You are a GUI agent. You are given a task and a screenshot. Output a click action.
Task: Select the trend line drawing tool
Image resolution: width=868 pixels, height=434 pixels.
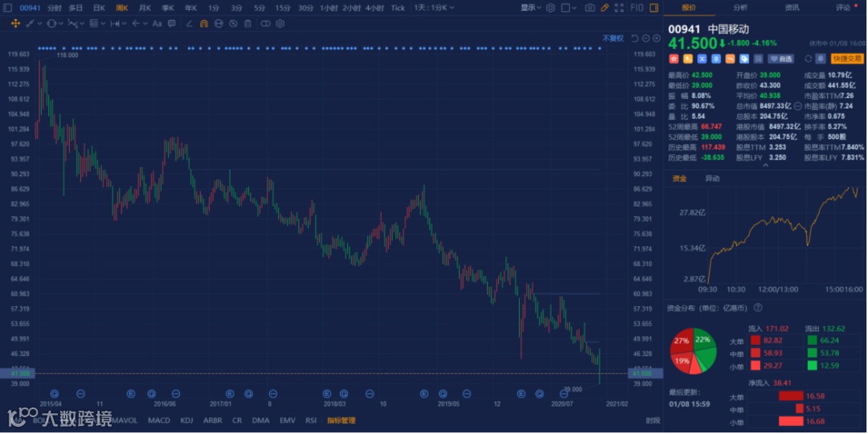30,24
